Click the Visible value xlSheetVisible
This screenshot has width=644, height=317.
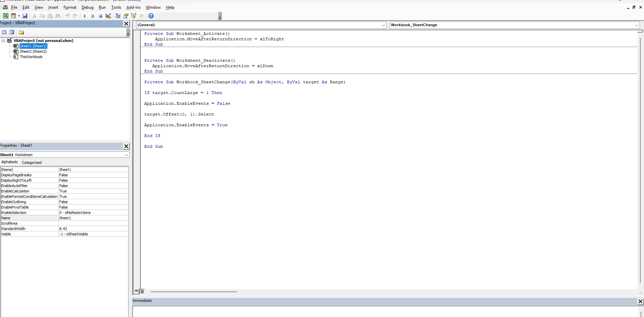tap(93, 234)
